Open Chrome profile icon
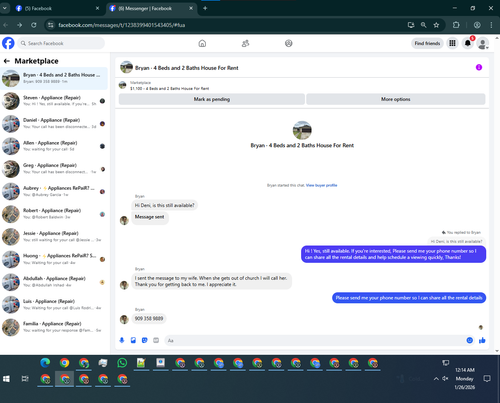500x403 pixels. [477, 25]
